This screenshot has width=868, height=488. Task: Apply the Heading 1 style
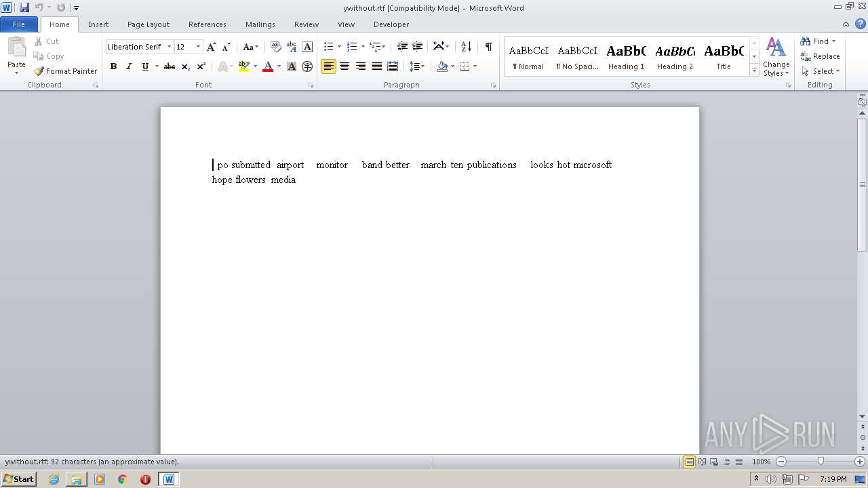point(627,57)
